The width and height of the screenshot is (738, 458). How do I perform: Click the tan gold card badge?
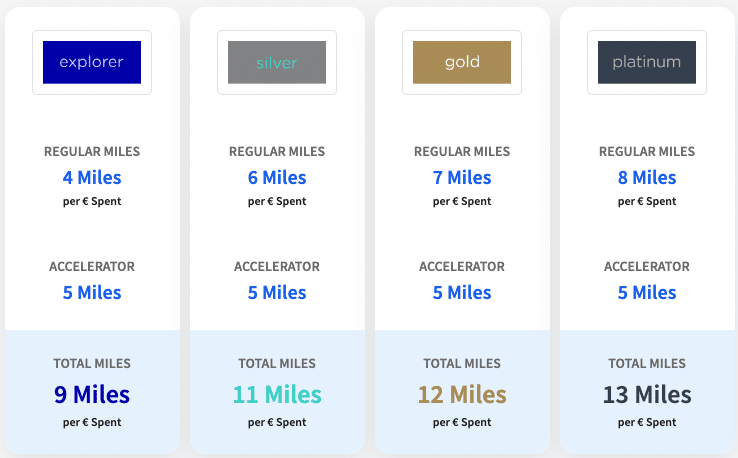pos(462,62)
